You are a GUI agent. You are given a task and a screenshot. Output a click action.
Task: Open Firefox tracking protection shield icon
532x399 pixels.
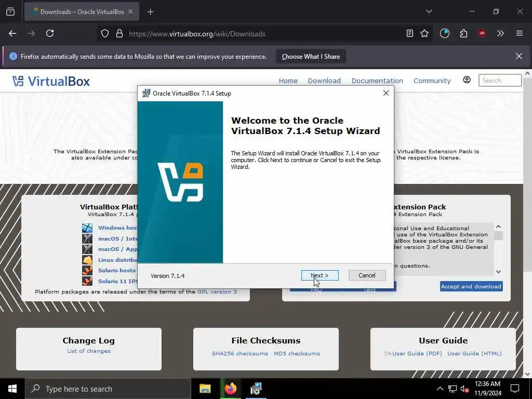coord(105,34)
